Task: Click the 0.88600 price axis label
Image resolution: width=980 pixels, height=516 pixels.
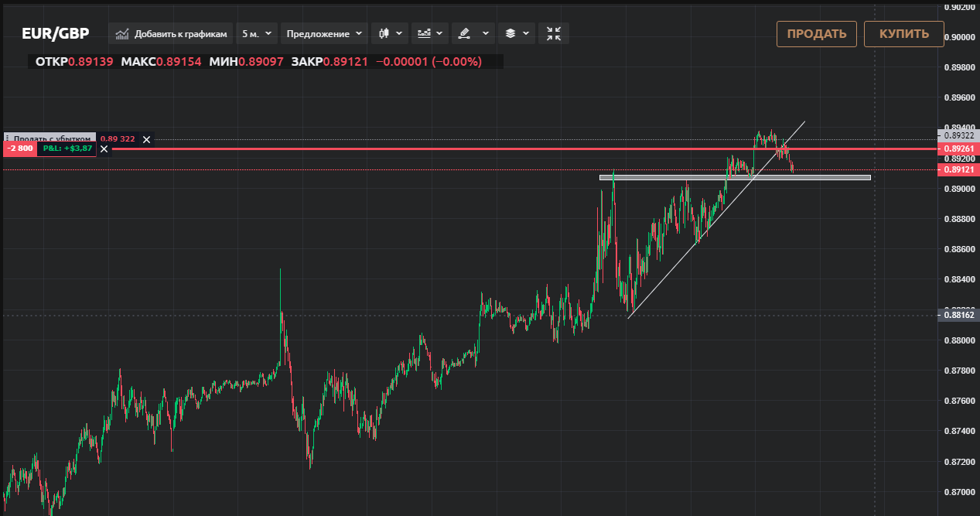Action: (x=961, y=249)
